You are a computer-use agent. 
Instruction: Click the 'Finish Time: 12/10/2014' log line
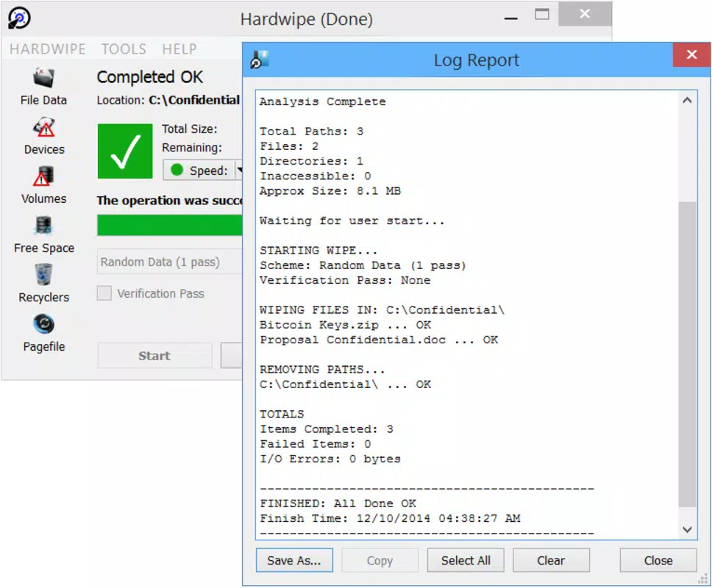390,518
